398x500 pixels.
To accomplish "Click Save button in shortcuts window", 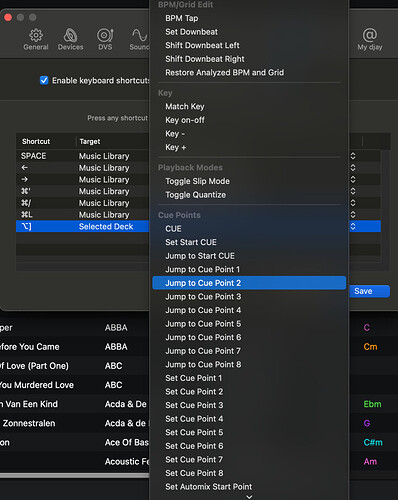I will click(369, 291).
